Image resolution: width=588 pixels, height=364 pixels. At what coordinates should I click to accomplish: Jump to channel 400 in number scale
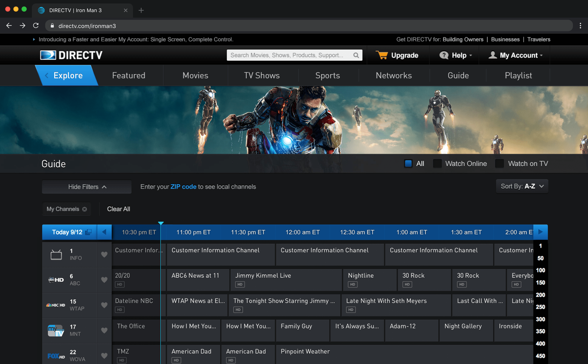point(540,344)
